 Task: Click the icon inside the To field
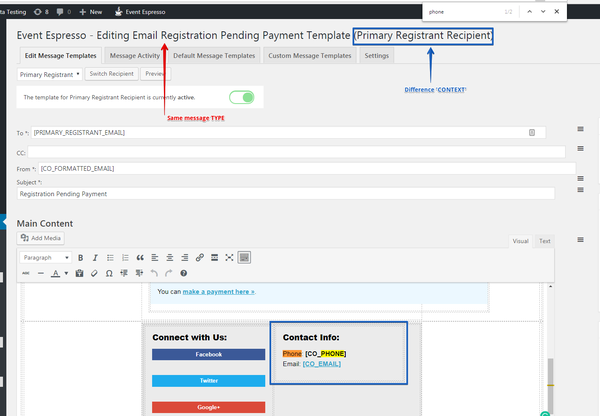point(532,132)
